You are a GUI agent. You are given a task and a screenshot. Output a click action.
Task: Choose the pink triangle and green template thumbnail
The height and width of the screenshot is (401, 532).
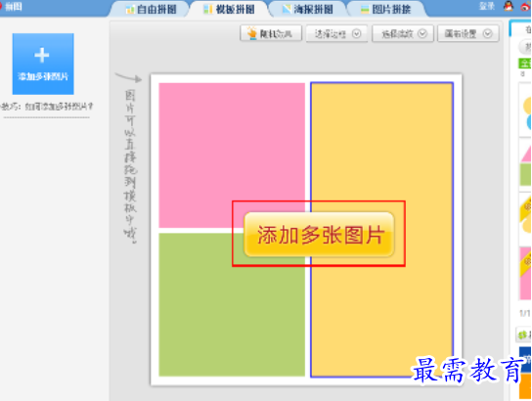click(x=525, y=164)
